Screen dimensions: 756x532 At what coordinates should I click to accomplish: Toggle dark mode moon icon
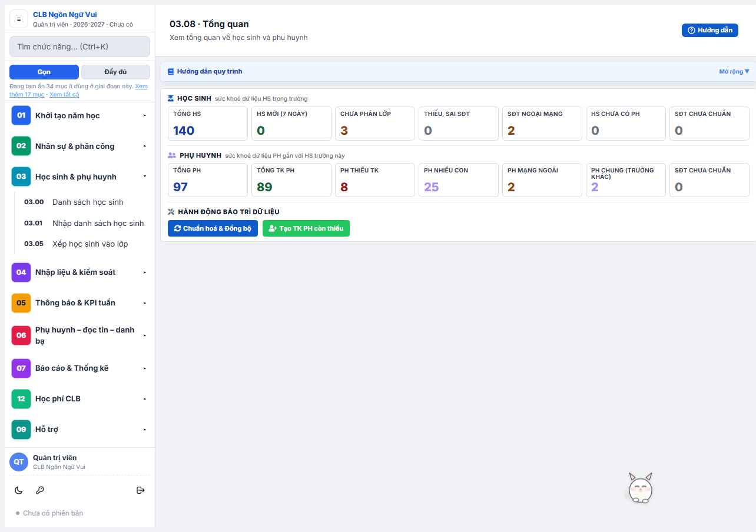point(19,490)
